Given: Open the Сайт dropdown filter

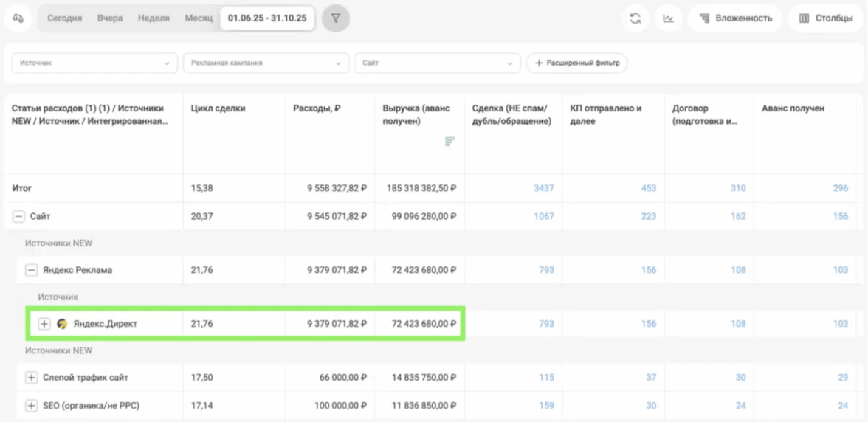Looking at the screenshot, I should (437, 63).
